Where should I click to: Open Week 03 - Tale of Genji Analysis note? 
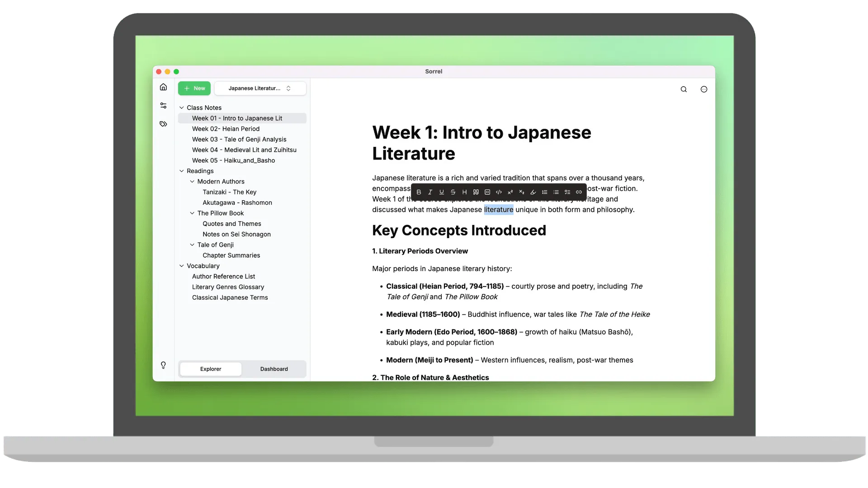[239, 140]
